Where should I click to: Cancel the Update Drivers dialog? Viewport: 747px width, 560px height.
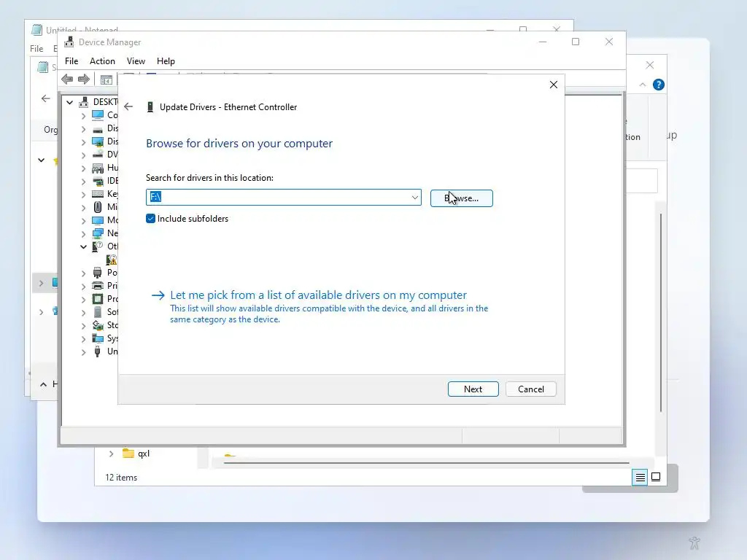[531, 389]
